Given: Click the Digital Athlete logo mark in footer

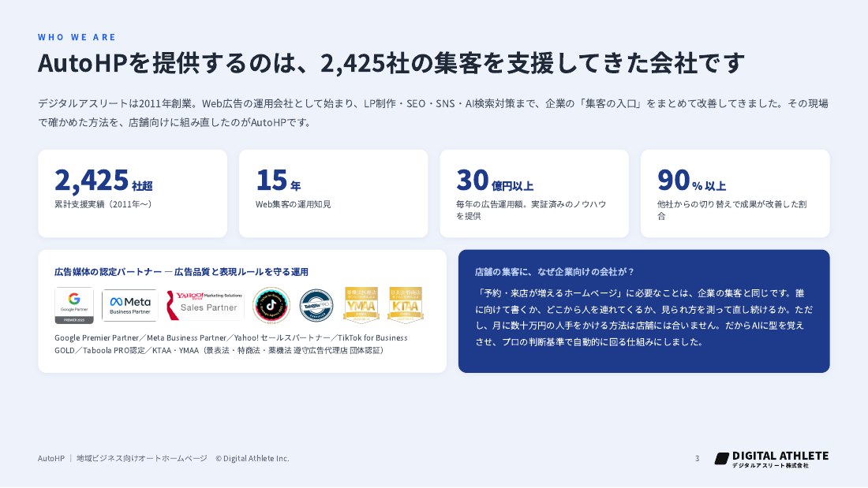Looking at the screenshot, I should point(722,458).
